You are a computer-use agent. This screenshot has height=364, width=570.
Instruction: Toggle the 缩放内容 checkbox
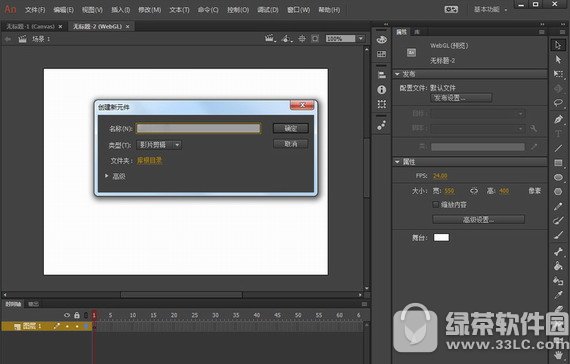click(x=435, y=205)
